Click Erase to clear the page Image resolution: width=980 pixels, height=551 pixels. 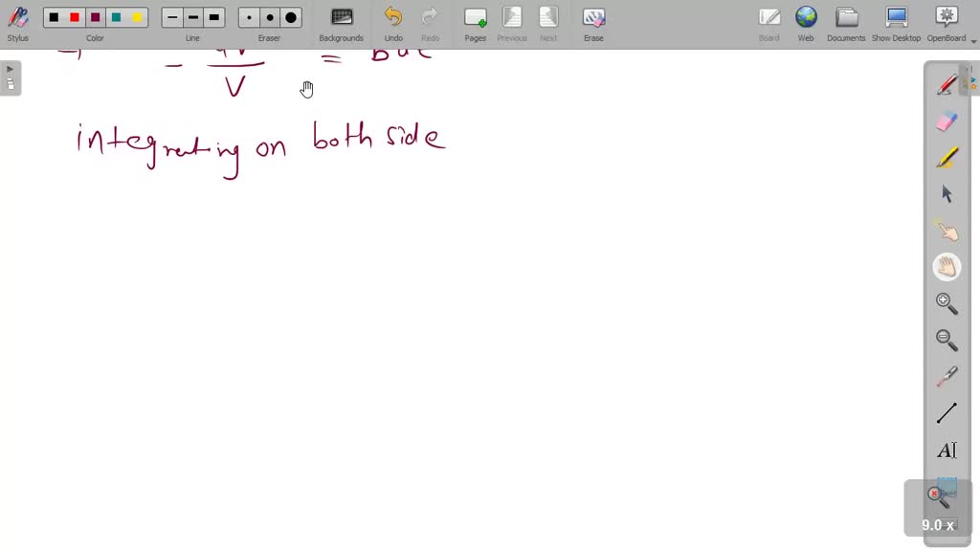tap(593, 23)
